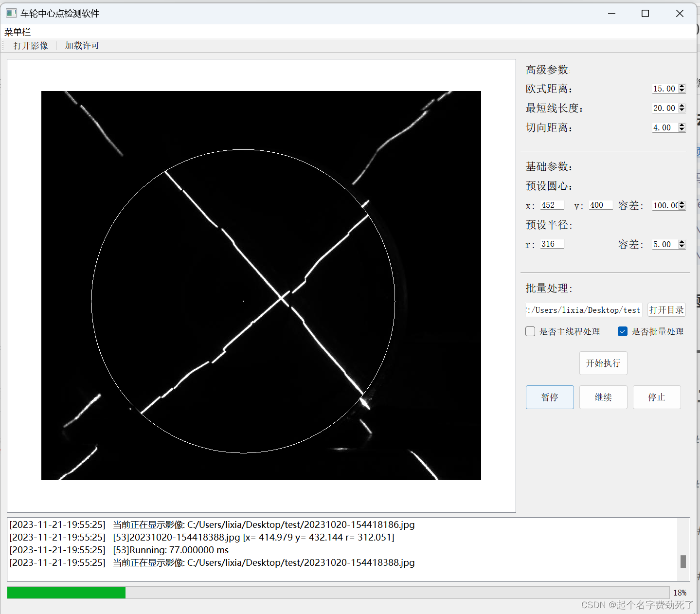This screenshot has height=614, width=700.
Task: Click the 暂停 button
Action: 550,397
